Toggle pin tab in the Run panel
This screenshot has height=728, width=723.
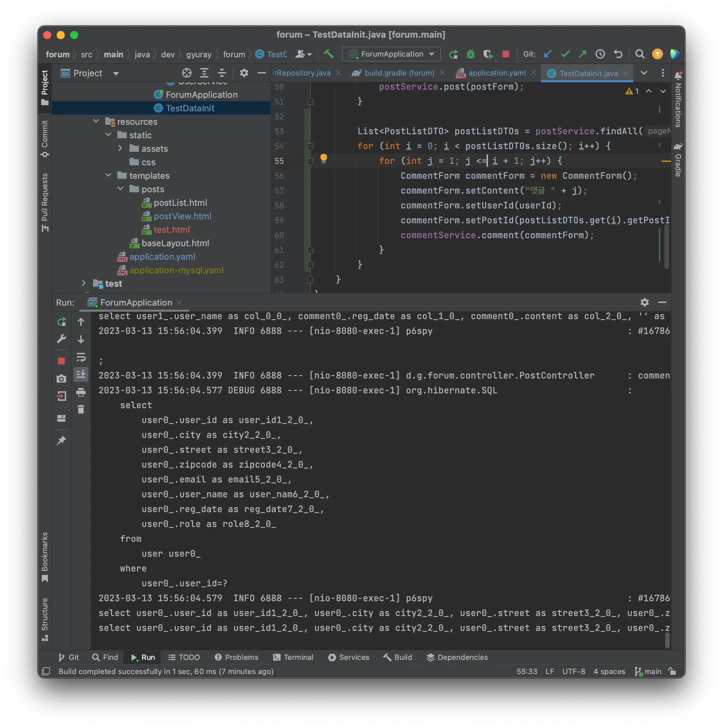click(x=61, y=440)
